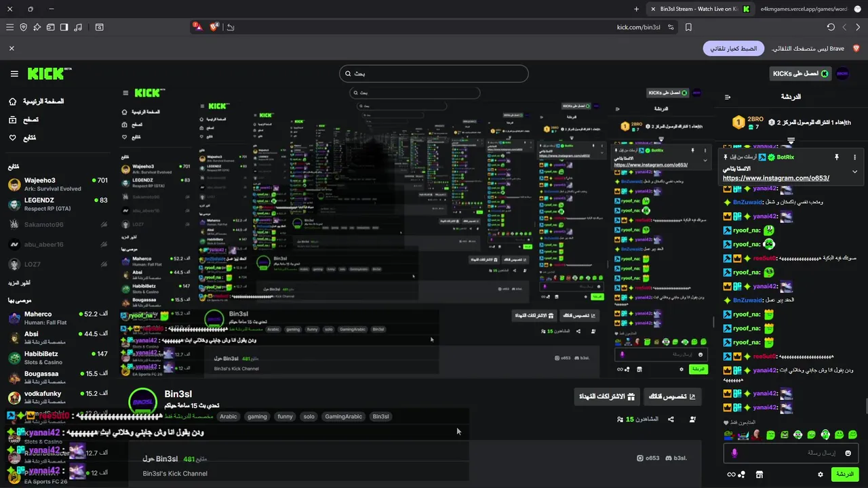This screenshot has height=488, width=868.
Task: Open abu_abeer16 offline channel
Action: point(58,244)
